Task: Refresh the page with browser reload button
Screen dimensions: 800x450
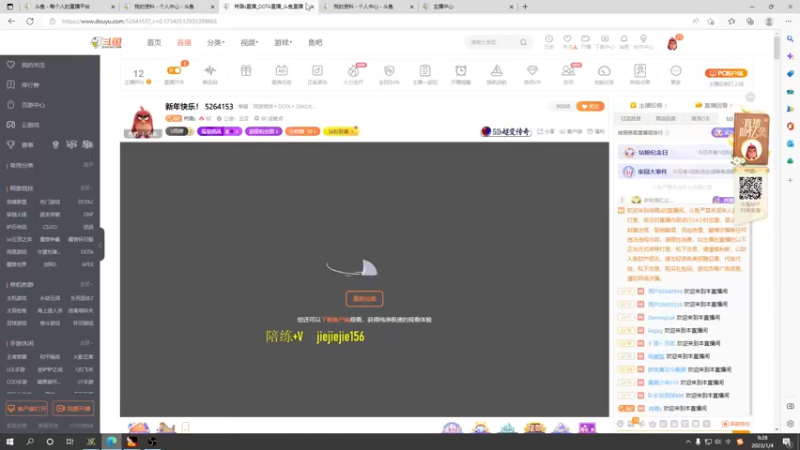Action: [30, 21]
